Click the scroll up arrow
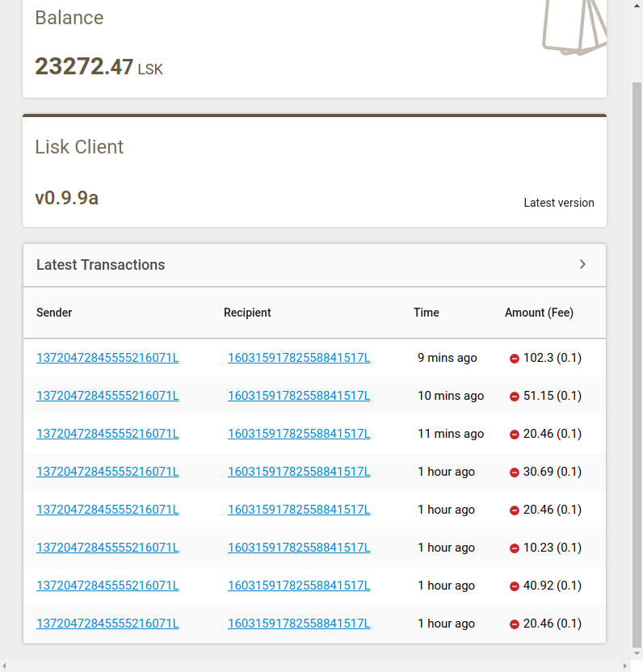643x672 pixels. (637, 5)
